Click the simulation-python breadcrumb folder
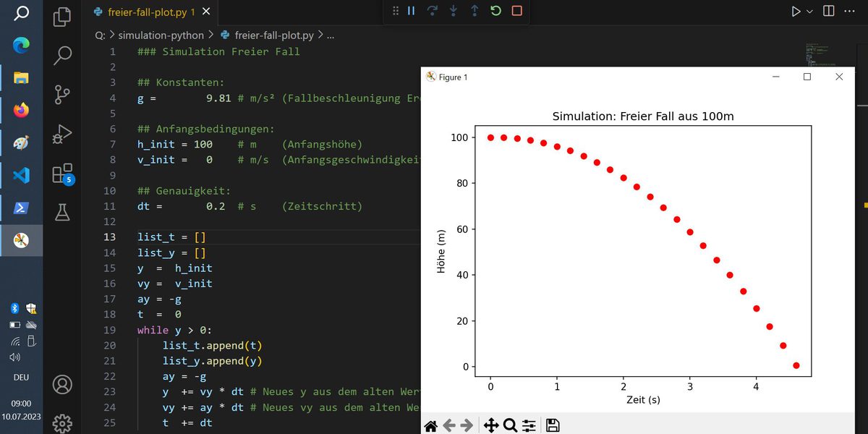Screen dimensions: 868x434 (161, 35)
